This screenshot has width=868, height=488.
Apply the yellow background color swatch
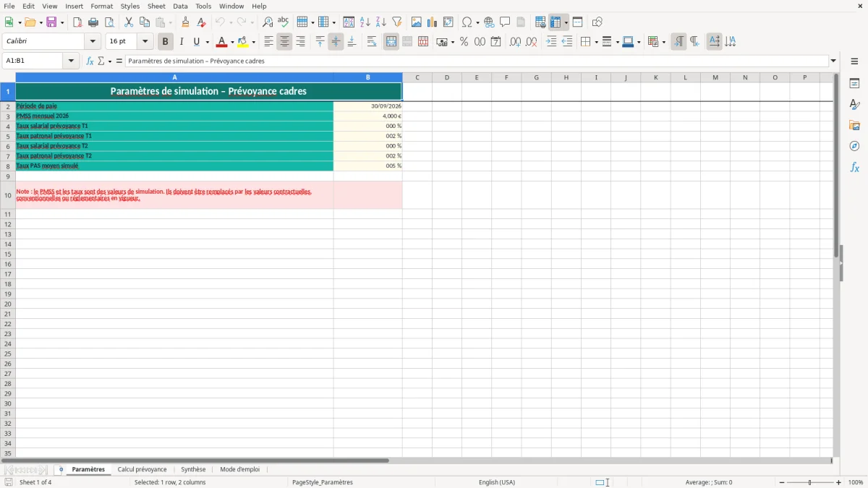[243, 42]
